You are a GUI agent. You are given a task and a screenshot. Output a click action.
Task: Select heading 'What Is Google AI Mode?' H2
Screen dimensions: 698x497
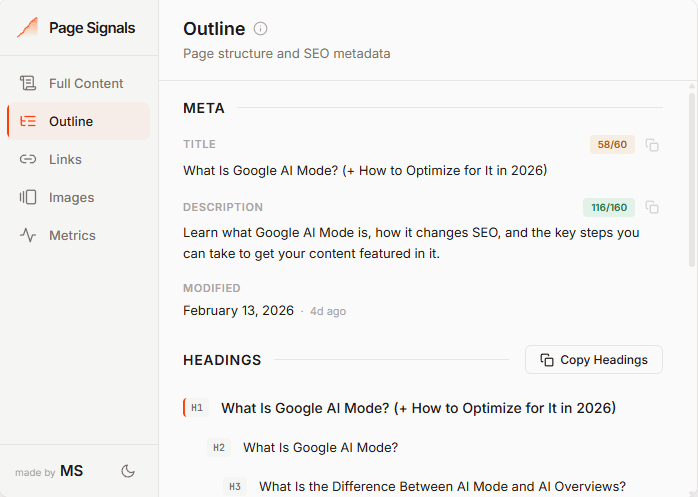tap(321, 448)
